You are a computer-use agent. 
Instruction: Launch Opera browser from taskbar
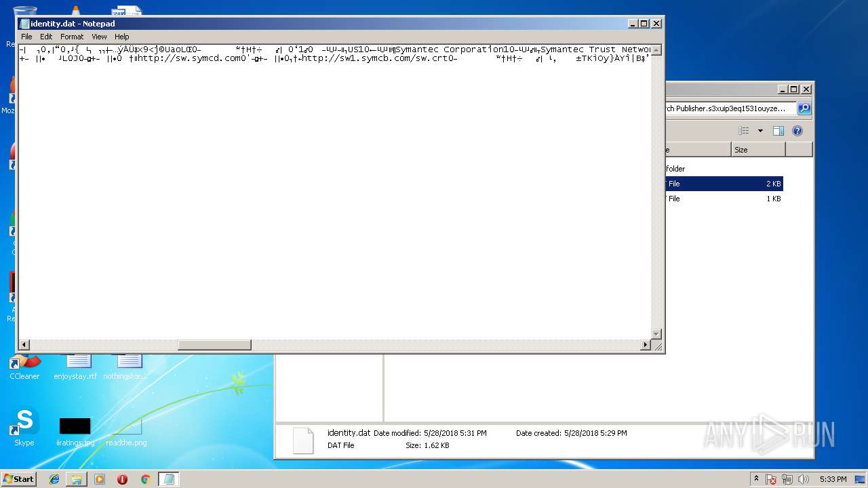tap(122, 479)
